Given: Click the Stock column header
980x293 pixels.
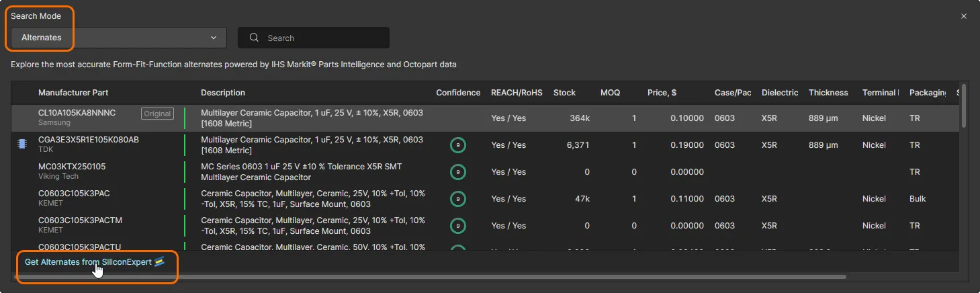Looking at the screenshot, I should (564, 93).
